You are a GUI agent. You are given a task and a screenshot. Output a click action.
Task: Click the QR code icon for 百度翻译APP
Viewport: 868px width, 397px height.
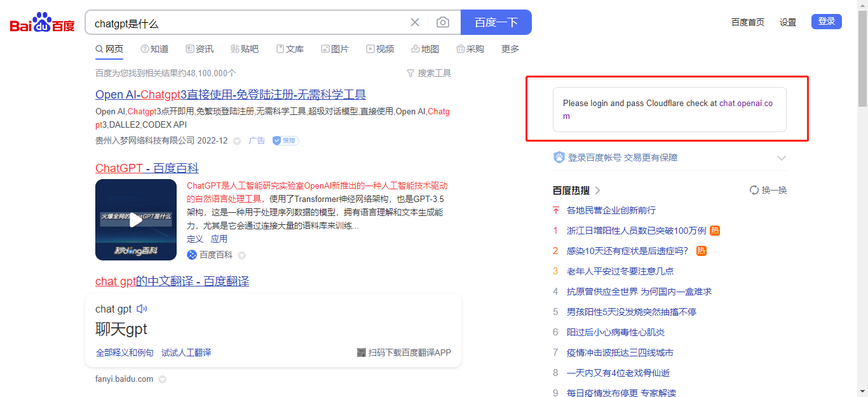pyautogui.click(x=362, y=353)
